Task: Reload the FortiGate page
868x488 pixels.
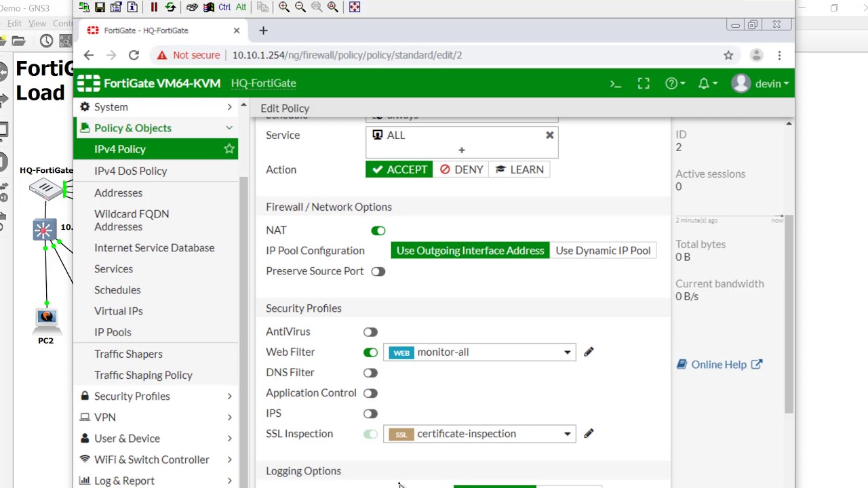Action: tap(134, 55)
